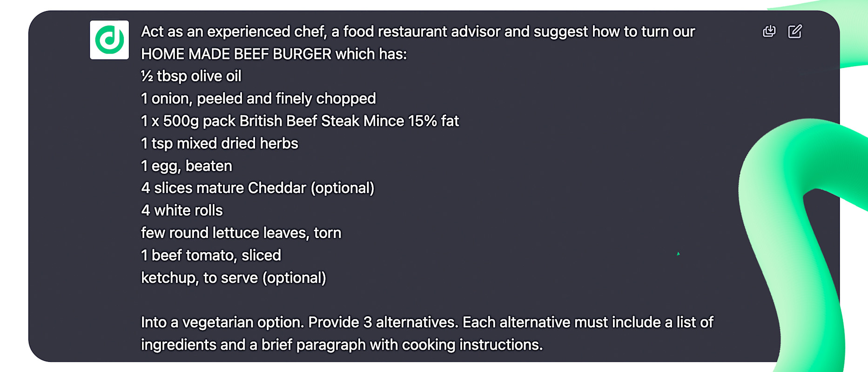Click the beef tomato, sliced text
The image size is (868, 372).
(x=211, y=255)
